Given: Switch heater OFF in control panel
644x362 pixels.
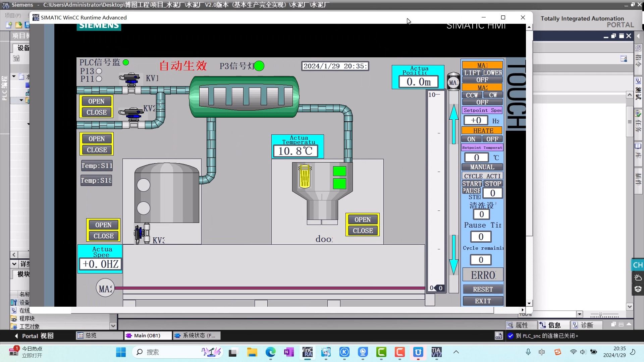Looking at the screenshot, I should 492,139.
